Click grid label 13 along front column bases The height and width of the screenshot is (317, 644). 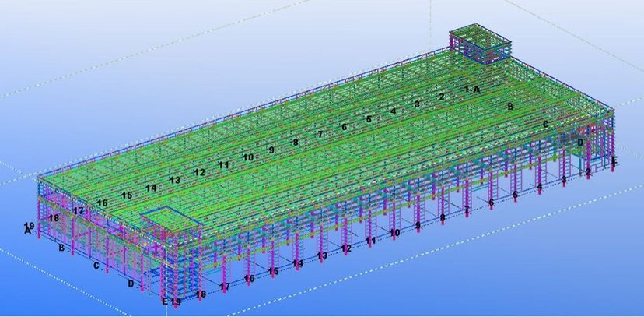pos(321,255)
